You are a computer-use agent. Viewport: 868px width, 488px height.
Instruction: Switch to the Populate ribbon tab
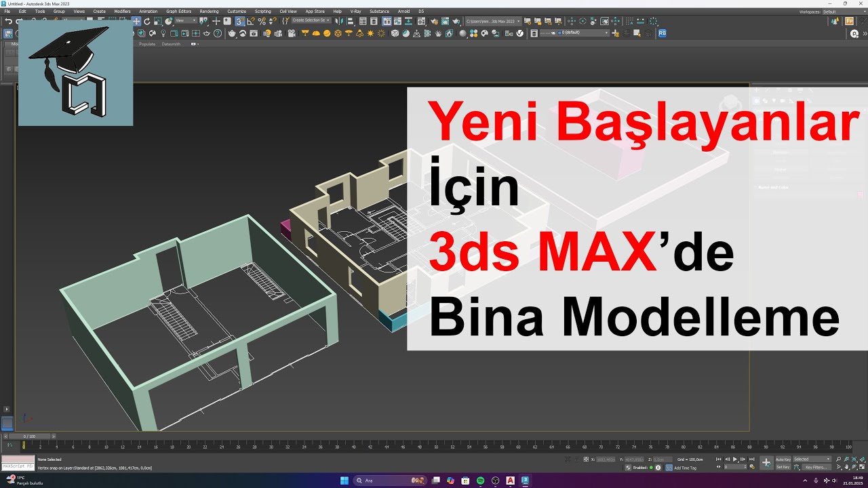147,44
